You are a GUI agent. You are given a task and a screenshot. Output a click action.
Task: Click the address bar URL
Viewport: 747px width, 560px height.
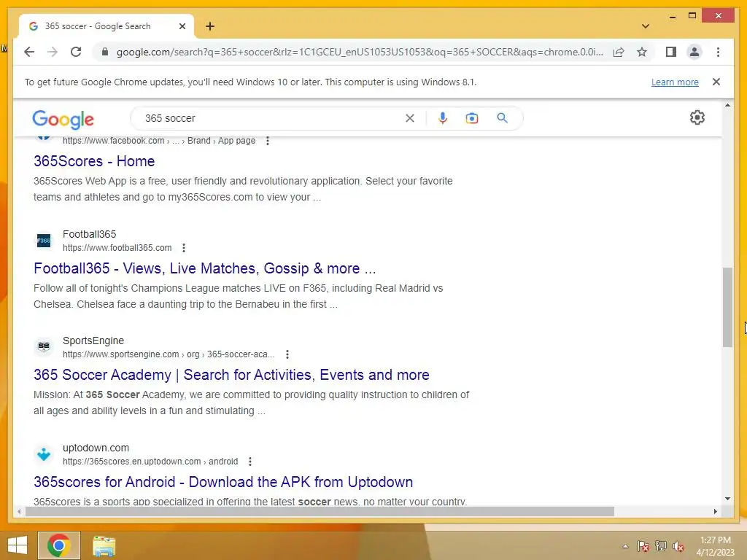(360, 52)
